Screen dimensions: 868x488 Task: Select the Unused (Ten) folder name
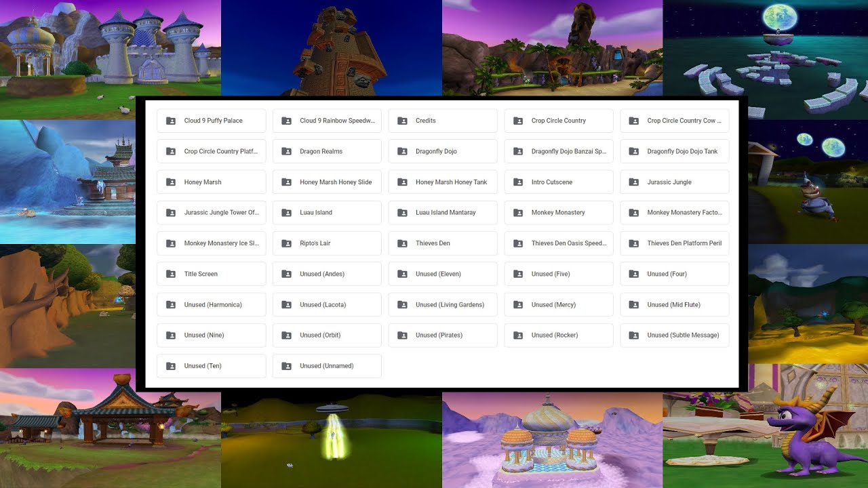(203, 366)
